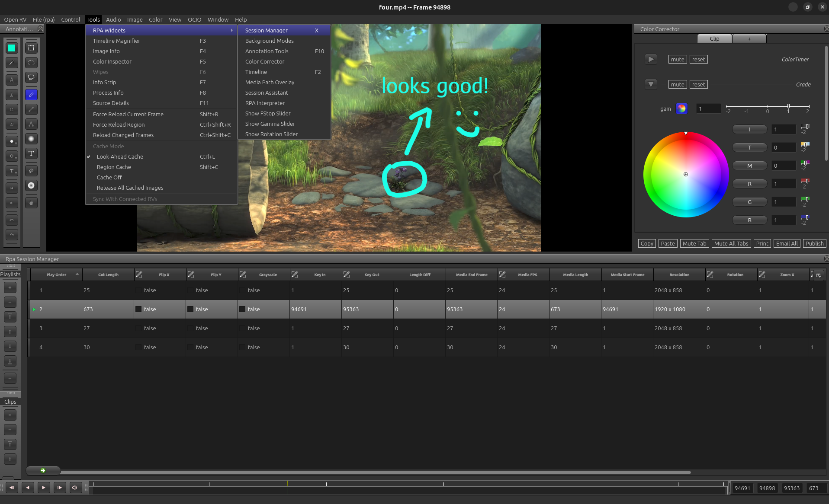
Task: Open the OCIO menu
Action: (194, 19)
